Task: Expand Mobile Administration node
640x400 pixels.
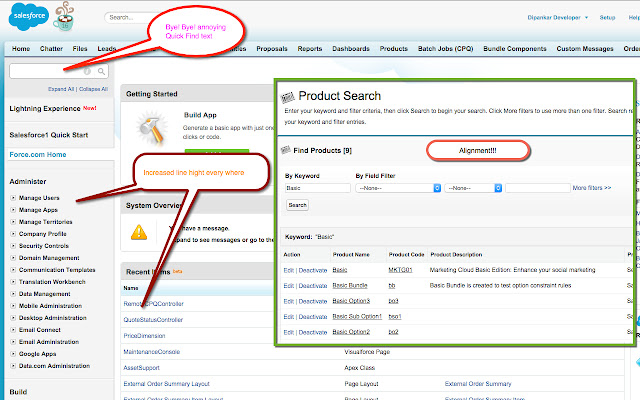Action: (13, 306)
